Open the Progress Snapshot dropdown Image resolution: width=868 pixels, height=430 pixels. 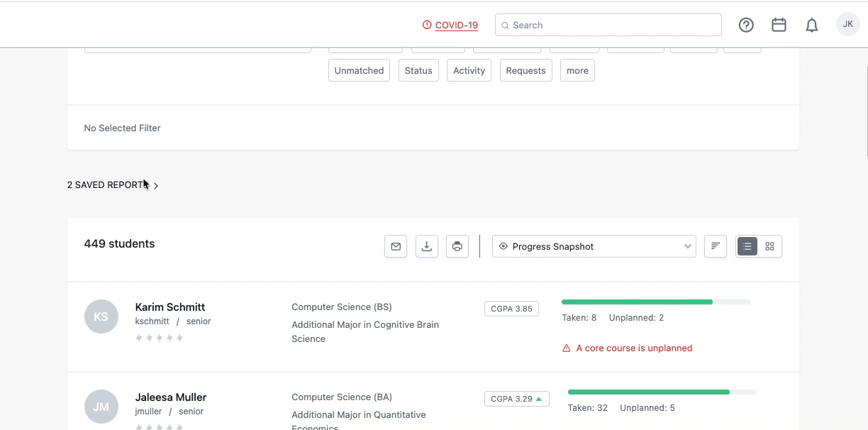pos(594,246)
